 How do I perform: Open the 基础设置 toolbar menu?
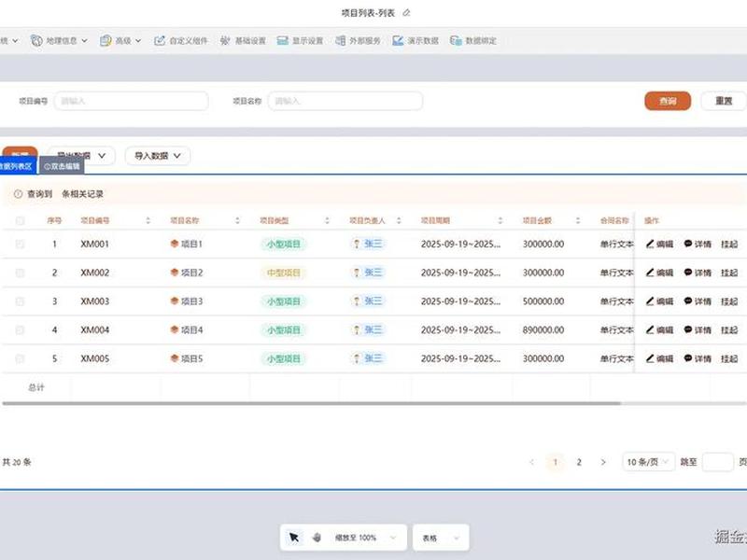click(243, 40)
